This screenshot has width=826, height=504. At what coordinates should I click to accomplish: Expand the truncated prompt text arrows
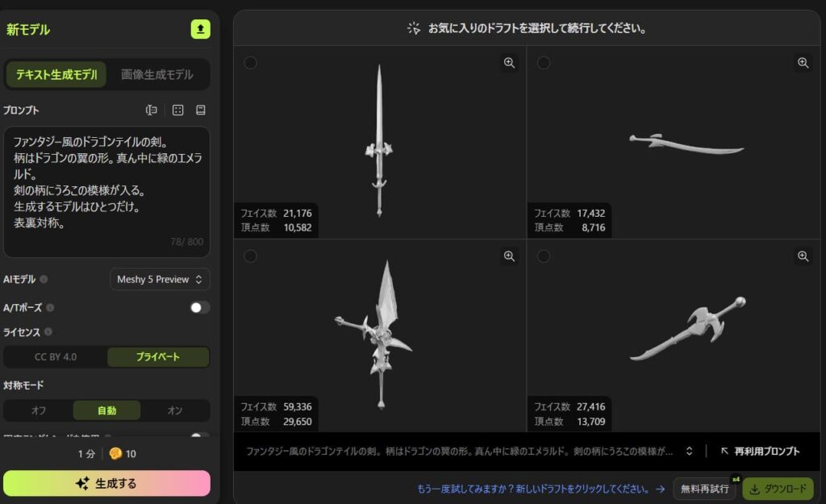pyautogui.click(x=689, y=452)
